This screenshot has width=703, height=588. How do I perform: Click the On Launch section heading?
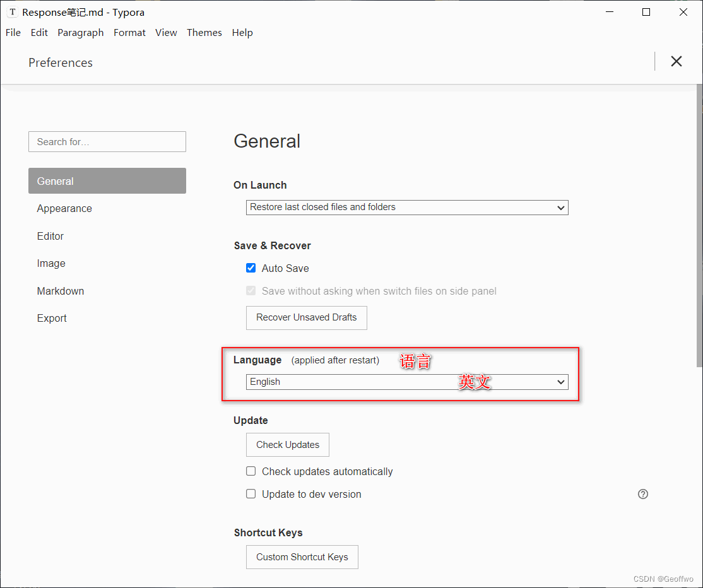pos(260,185)
